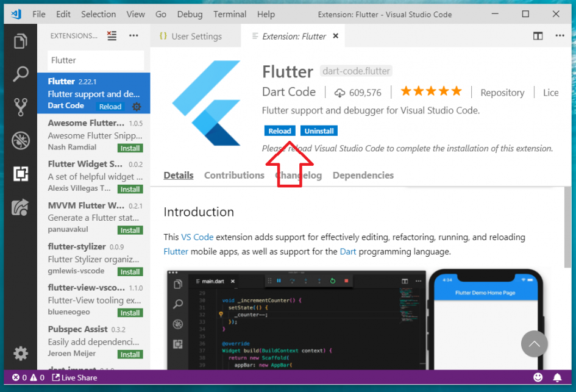The width and height of the screenshot is (576, 392).
Task: Open the notifications bell
Action: pyautogui.click(x=557, y=377)
